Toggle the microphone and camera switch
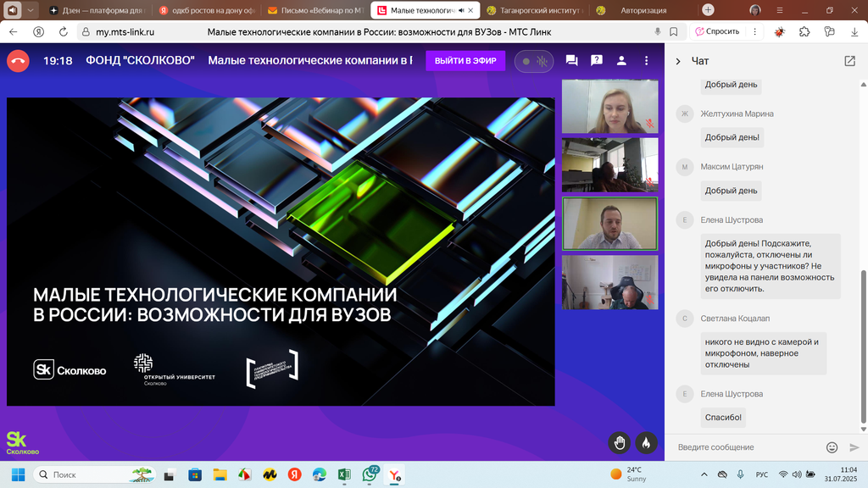 (533, 61)
